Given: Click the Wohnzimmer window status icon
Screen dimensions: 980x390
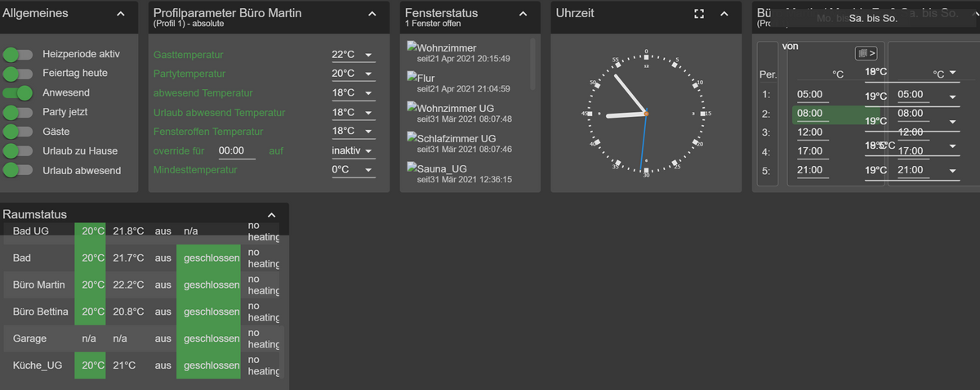Looking at the screenshot, I should (x=412, y=48).
